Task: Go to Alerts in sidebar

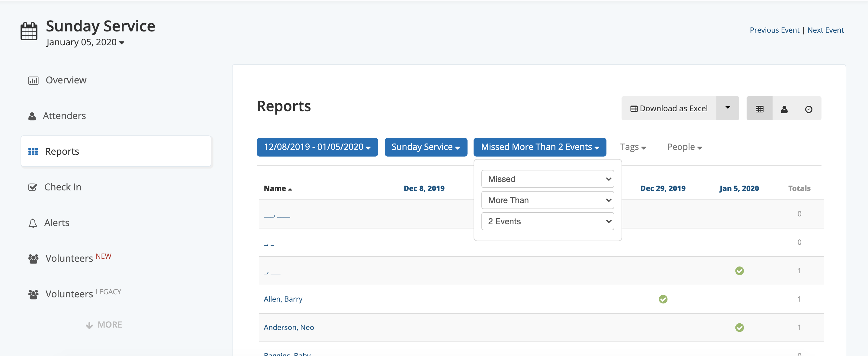Action: (x=56, y=223)
